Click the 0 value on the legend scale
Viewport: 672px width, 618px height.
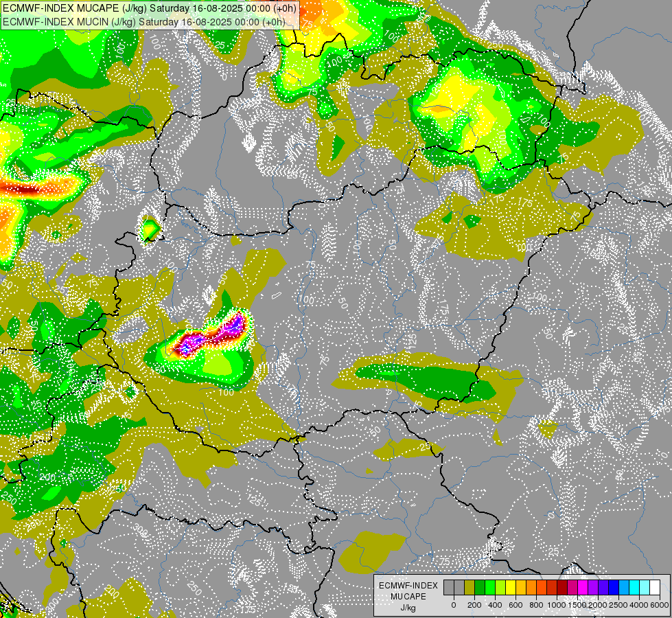pos(454,605)
